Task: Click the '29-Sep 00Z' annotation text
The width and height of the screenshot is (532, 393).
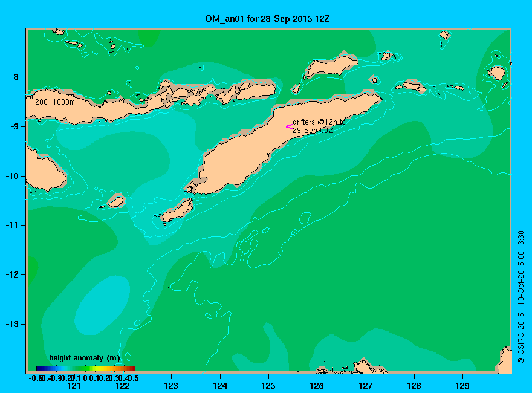Action: point(313,131)
